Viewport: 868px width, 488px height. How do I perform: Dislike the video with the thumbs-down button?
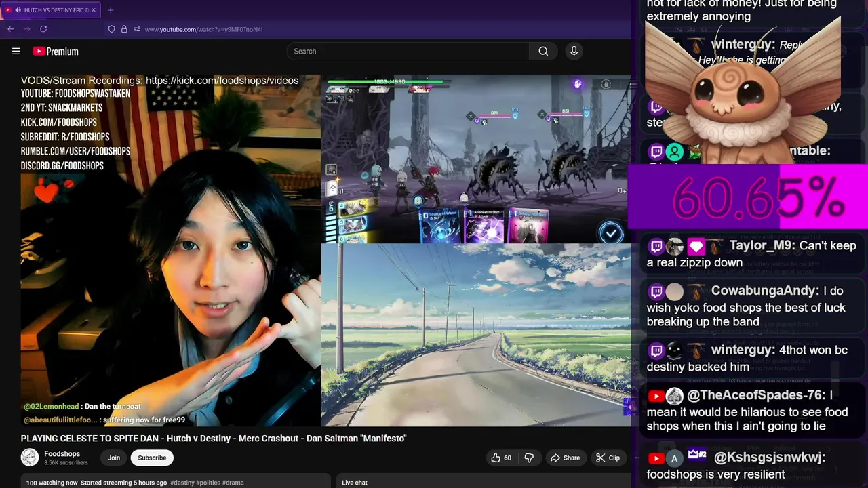point(529,457)
